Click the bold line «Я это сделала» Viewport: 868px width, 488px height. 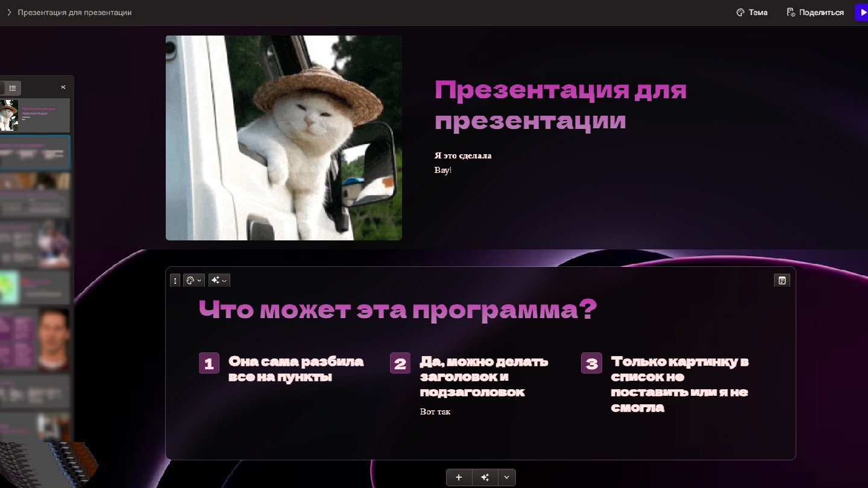(463, 155)
